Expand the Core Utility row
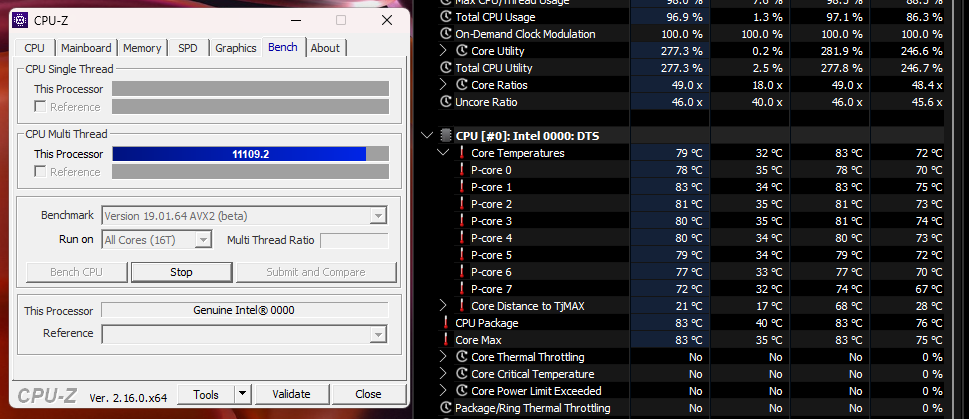The height and width of the screenshot is (419, 969). tap(443, 51)
